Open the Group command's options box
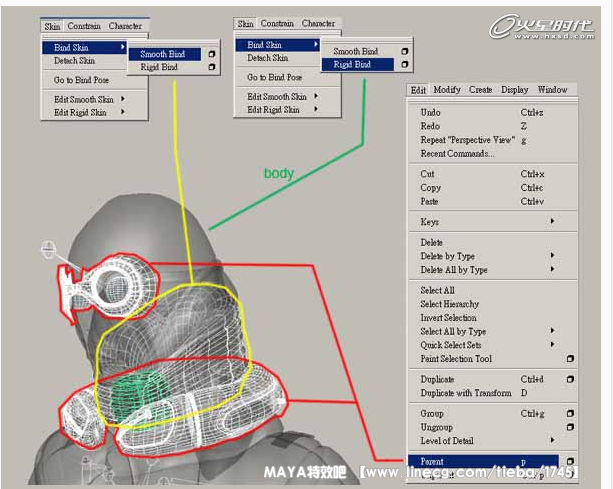 click(x=570, y=413)
